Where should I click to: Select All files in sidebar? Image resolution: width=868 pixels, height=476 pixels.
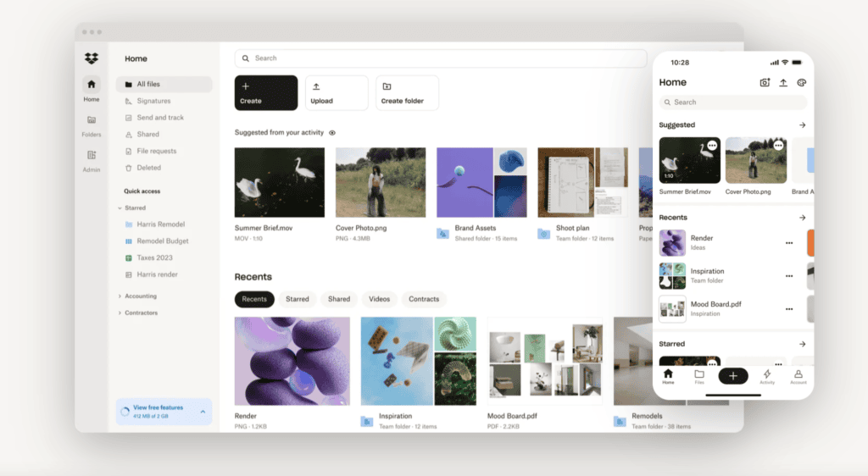164,84
